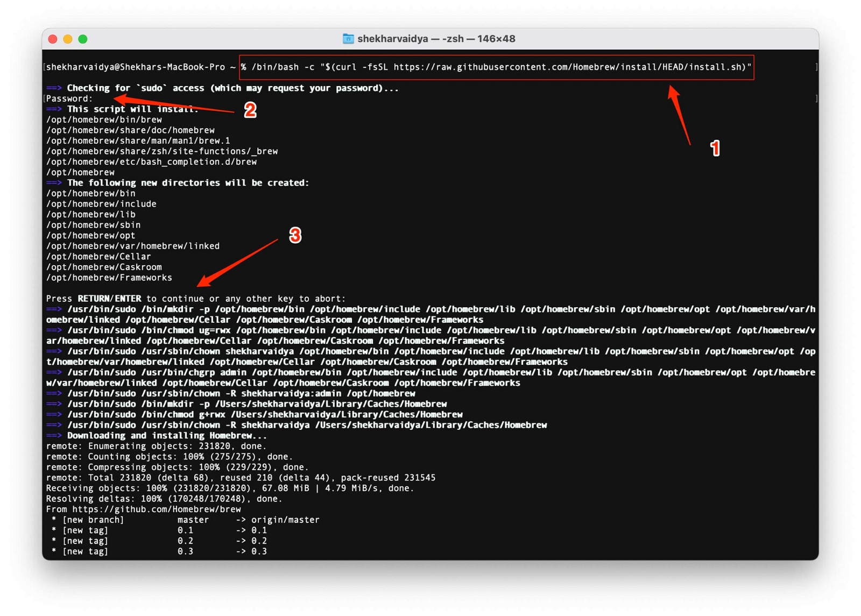Click the "Press RETURN/ENTER to continue" line
Image resolution: width=861 pixels, height=616 pixels.
(x=195, y=299)
